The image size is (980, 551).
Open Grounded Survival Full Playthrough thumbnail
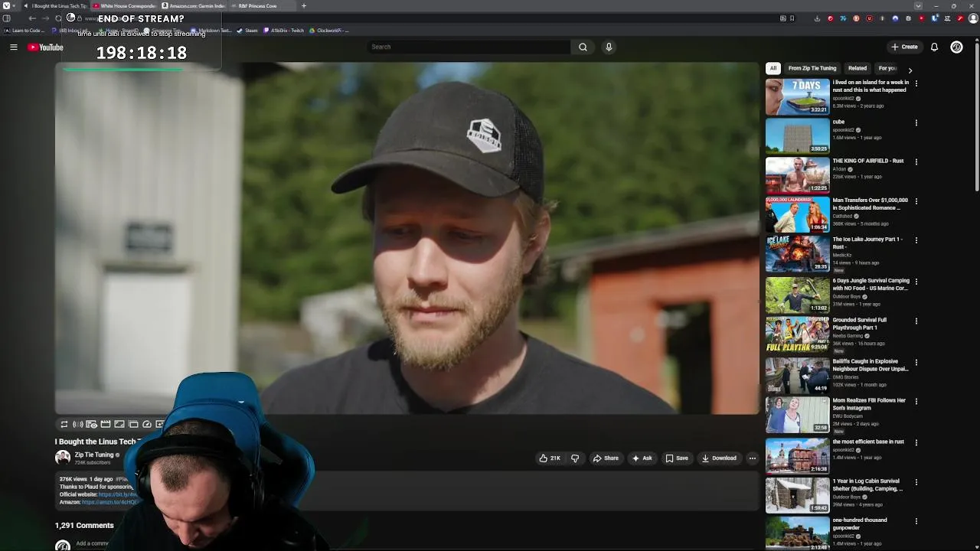click(797, 334)
